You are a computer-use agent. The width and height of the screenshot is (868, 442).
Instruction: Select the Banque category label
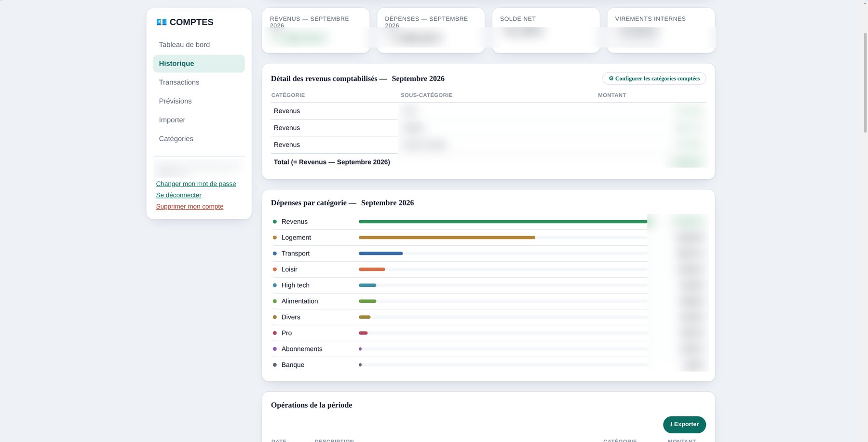(293, 365)
